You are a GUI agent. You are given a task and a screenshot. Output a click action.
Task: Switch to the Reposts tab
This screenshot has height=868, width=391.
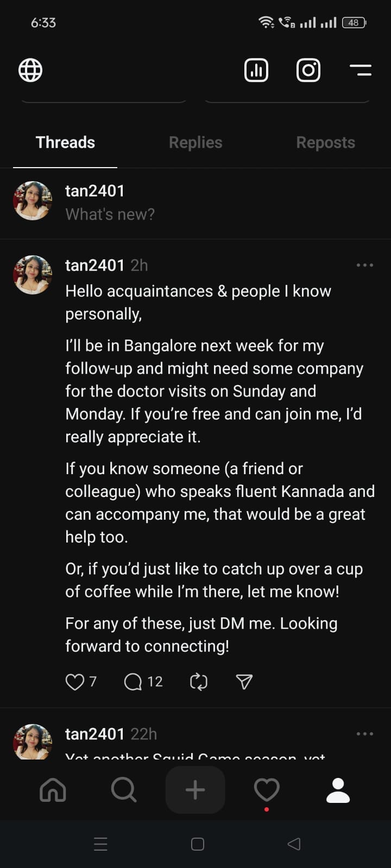click(x=326, y=142)
